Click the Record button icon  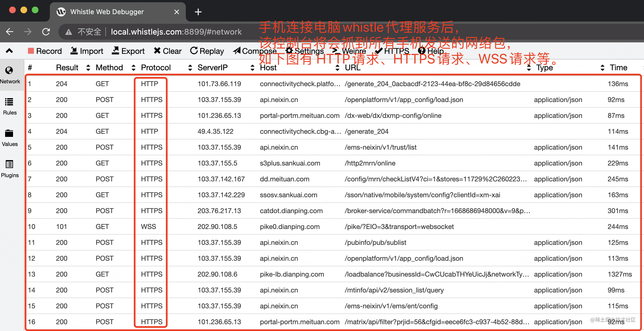pos(31,51)
